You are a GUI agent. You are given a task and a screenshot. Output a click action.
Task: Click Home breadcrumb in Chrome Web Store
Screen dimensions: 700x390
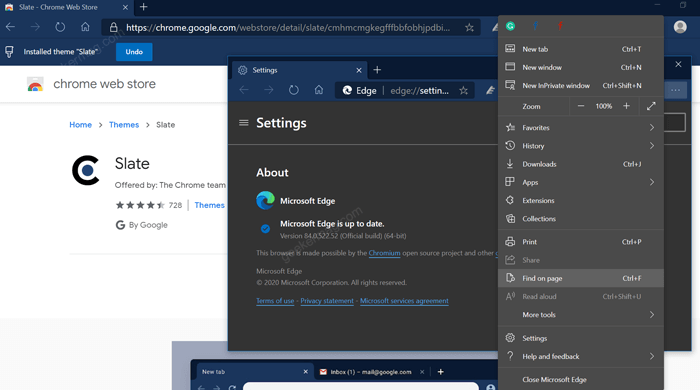80,125
